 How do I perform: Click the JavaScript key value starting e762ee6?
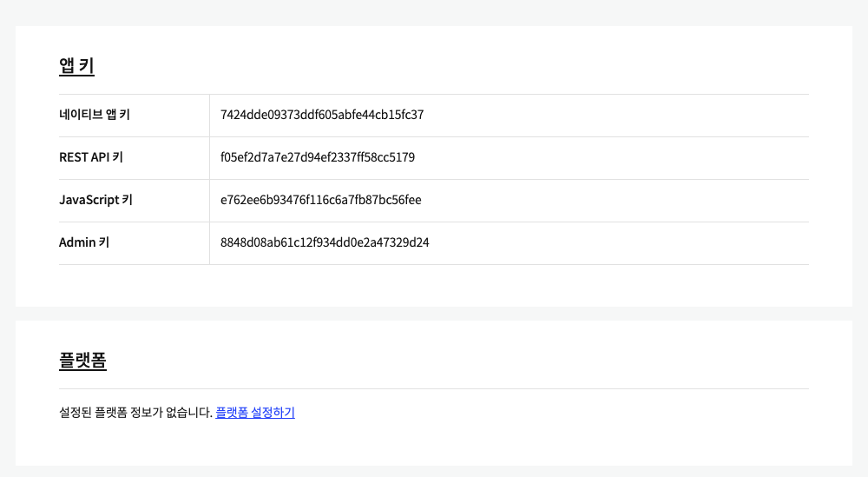point(320,200)
